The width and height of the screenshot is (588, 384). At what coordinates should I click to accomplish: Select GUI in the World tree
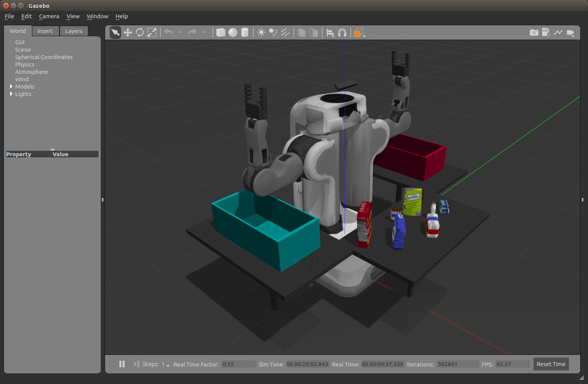(x=20, y=42)
